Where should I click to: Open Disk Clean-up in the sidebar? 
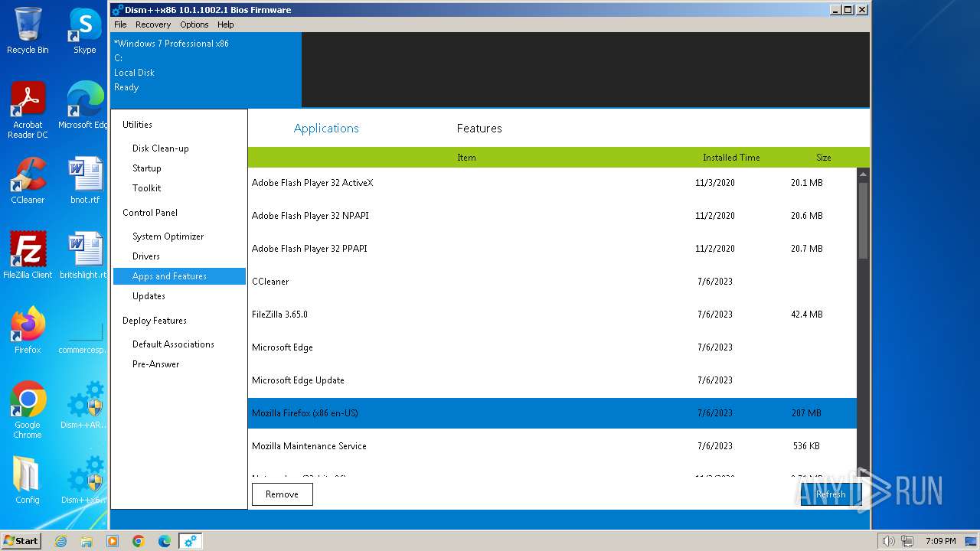160,148
